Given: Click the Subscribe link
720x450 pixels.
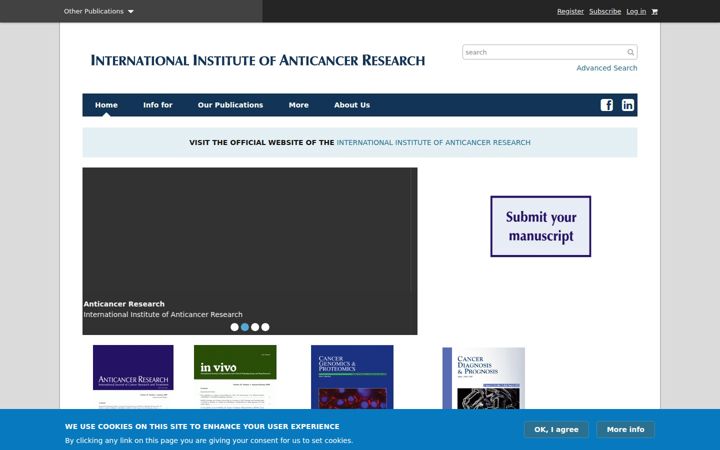Looking at the screenshot, I should (605, 11).
